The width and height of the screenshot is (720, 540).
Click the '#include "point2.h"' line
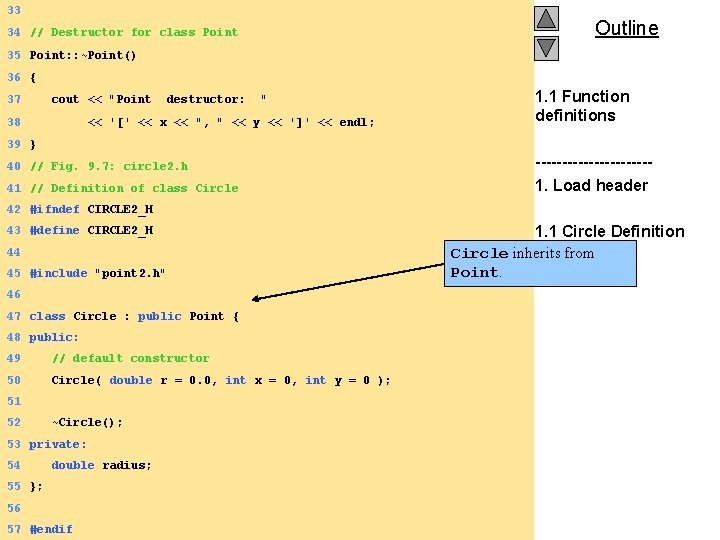tap(97, 273)
